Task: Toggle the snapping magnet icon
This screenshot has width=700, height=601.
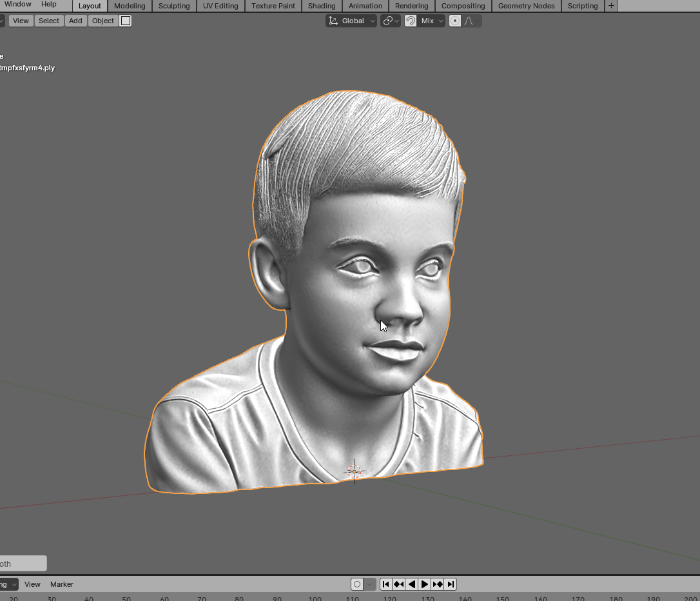Action: (x=411, y=21)
